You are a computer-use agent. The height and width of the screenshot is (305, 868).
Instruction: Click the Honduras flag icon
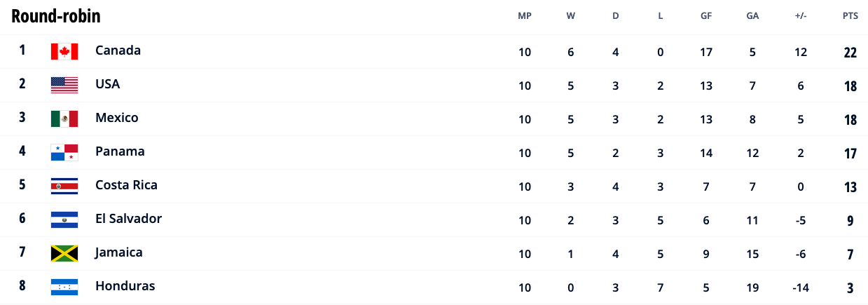tap(64, 287)
